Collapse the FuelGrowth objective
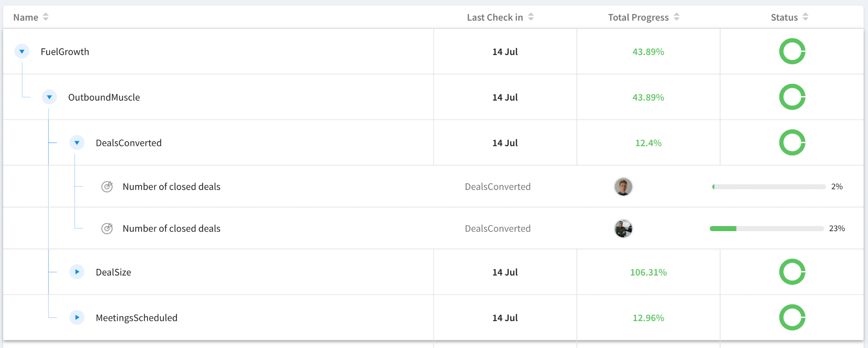 click(x=22, y=52)
